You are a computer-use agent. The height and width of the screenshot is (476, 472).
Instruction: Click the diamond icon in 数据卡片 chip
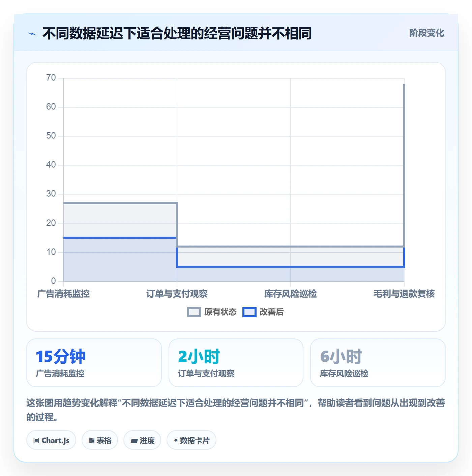[x=176, y=440]
